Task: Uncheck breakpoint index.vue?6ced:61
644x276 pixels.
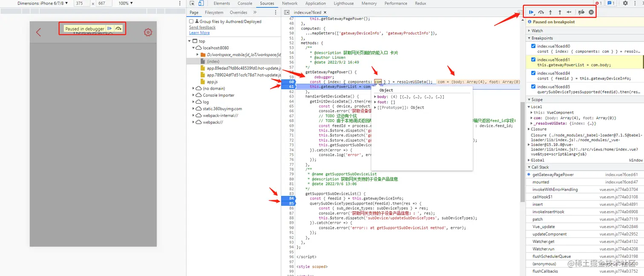Action: (x=533, y=60)
